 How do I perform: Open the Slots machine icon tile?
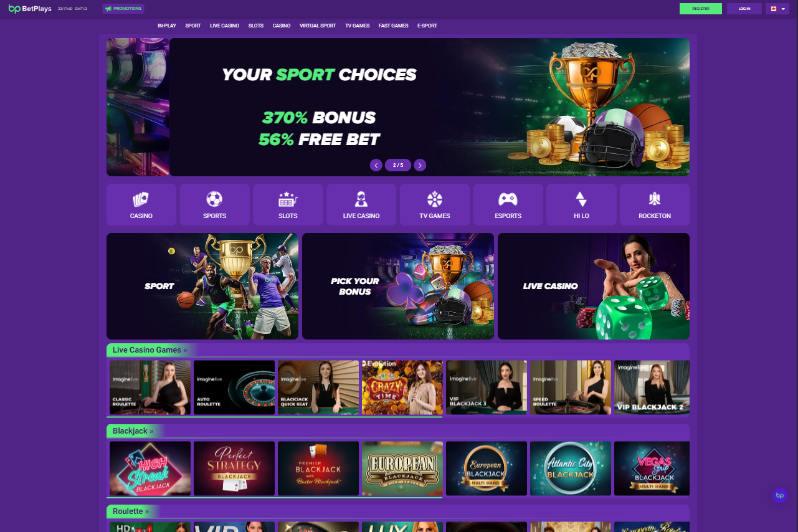(288, 204)
